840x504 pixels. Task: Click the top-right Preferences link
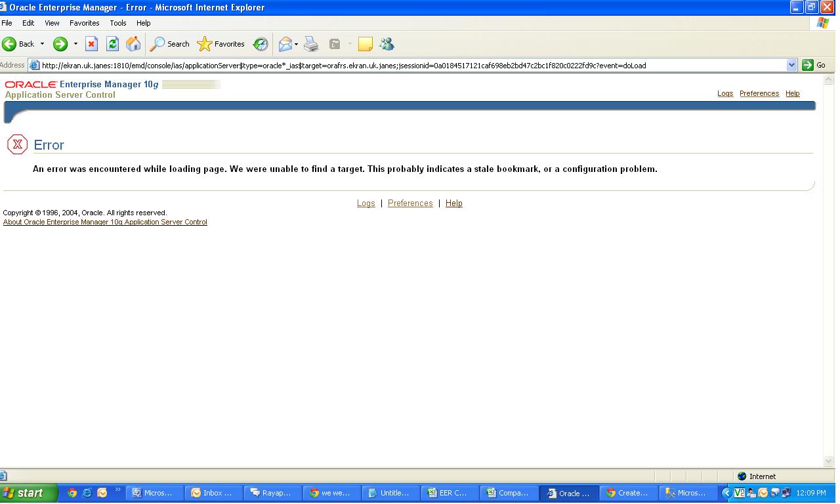coord(759,93)
